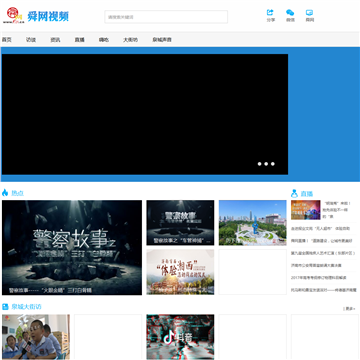360x360 pixels.
Task: Open street interview thumbnail with reporter microphone
Action: click(x=36, y=337)
